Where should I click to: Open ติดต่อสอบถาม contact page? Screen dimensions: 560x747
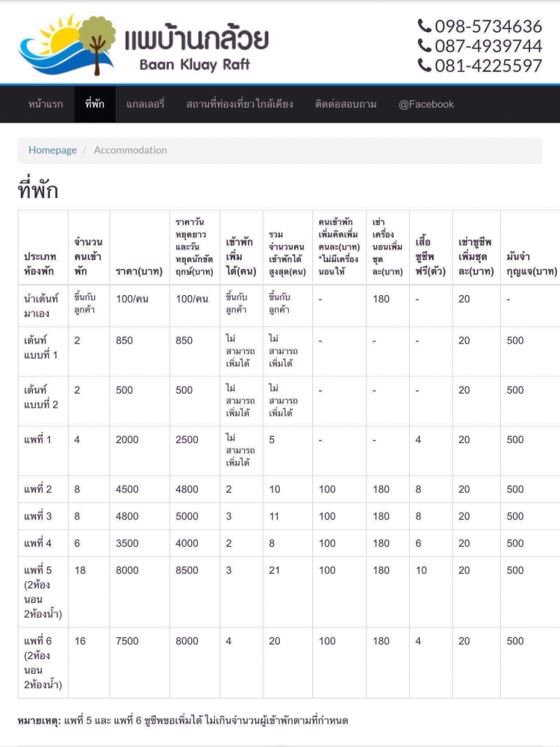(x=346, y=105)
